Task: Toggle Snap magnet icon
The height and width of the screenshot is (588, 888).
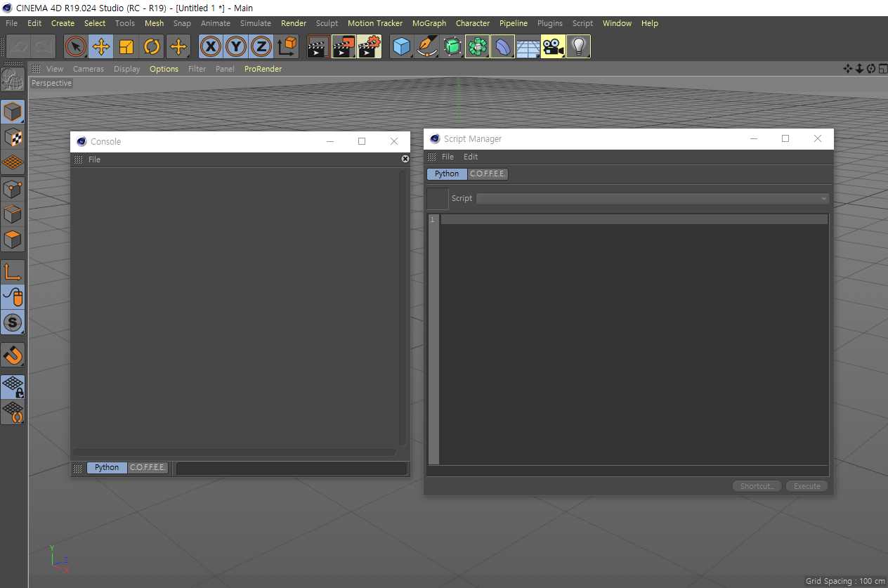Action: coord(13,355)
